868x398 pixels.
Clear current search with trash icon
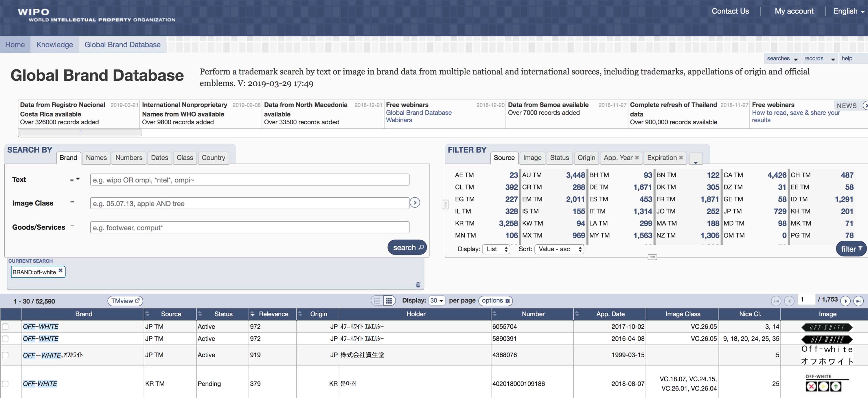coord(418,285)
